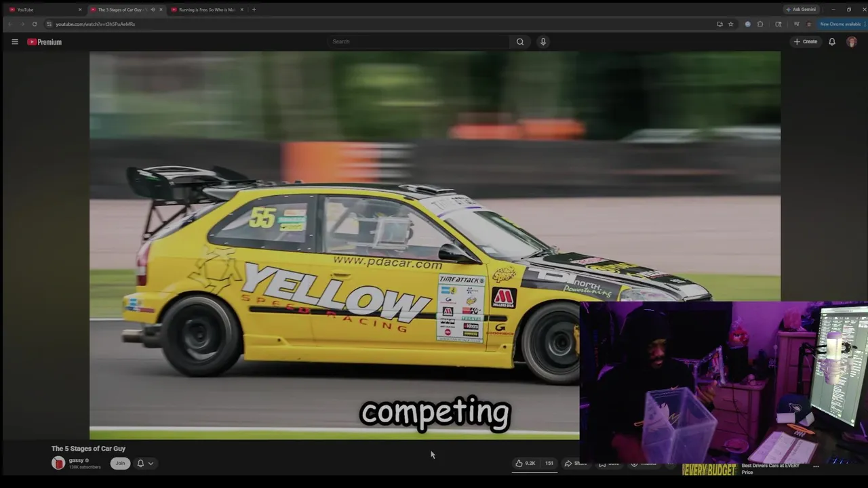Screen dimensions: 868x488
Task: Go back in browser history
Action: tap(10, 24)
